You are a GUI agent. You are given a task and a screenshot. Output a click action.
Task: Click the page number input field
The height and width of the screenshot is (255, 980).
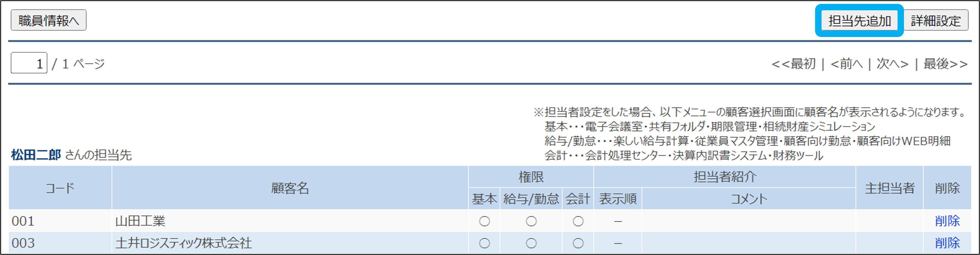pyautogui.click(x=29, y=63)
